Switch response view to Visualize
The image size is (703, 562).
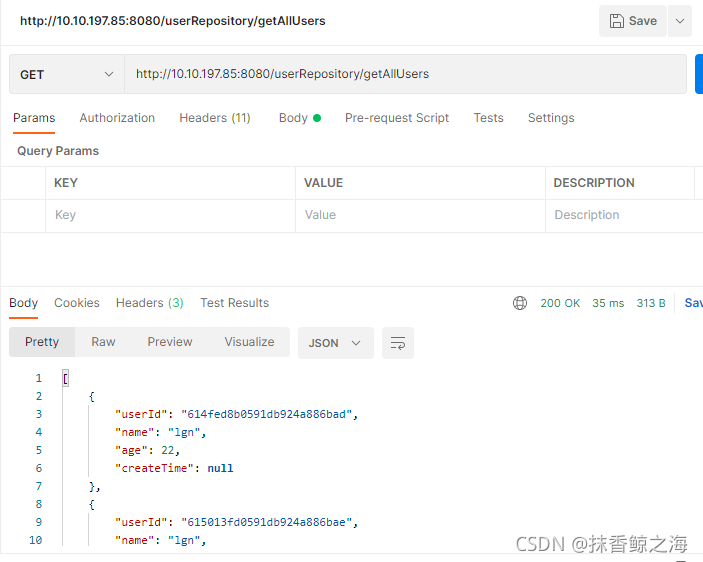click(249, 342)
